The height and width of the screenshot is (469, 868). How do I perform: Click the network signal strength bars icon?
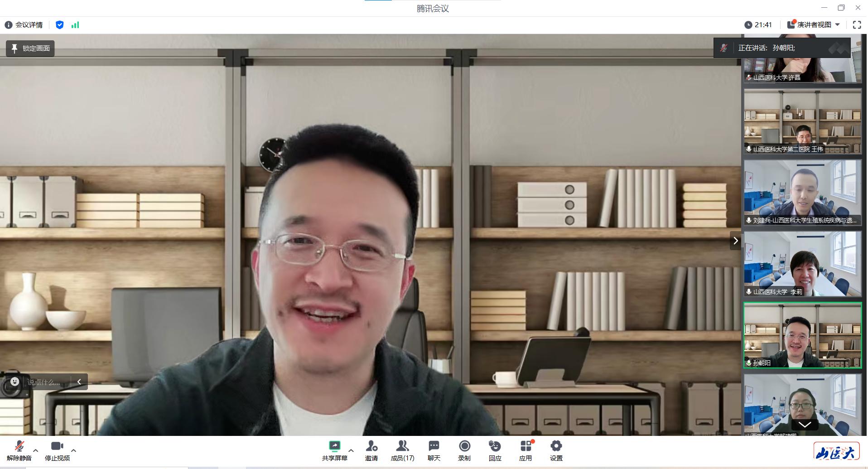point(75,25)
